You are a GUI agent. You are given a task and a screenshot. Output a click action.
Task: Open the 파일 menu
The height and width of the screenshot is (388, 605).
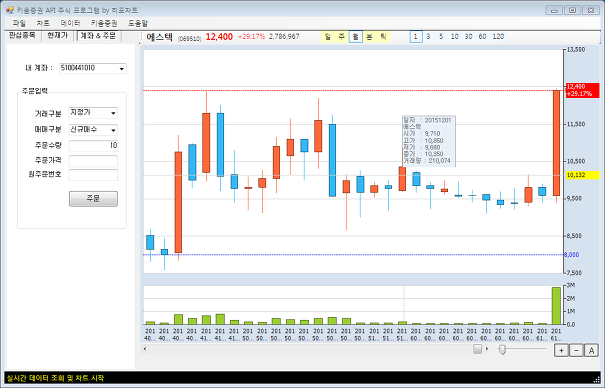pos(19,23)
